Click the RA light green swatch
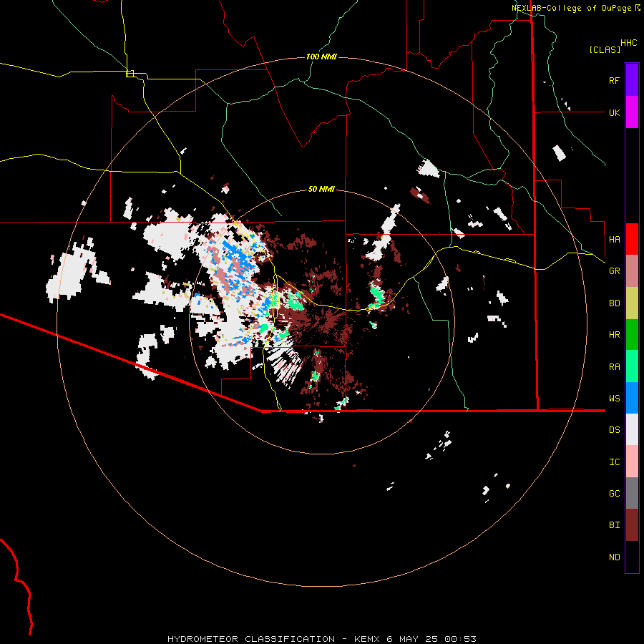 click(x=632, y=366)
